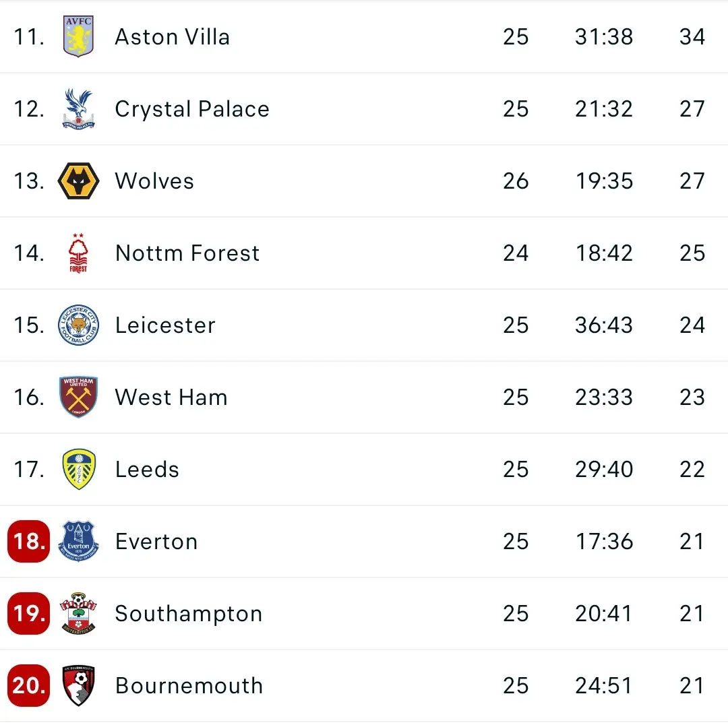This screenshot has width=728, height=727.
Task: Click the Aston Villa club crest
Action: (78, 36)
